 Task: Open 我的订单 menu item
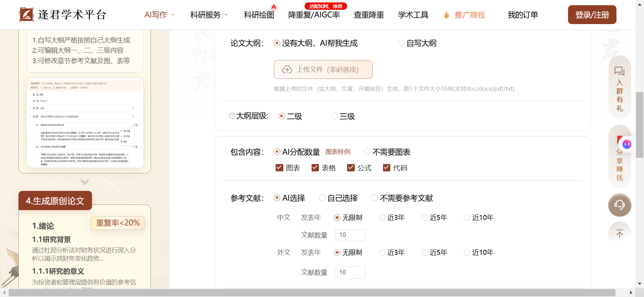(x=523, y=15)
